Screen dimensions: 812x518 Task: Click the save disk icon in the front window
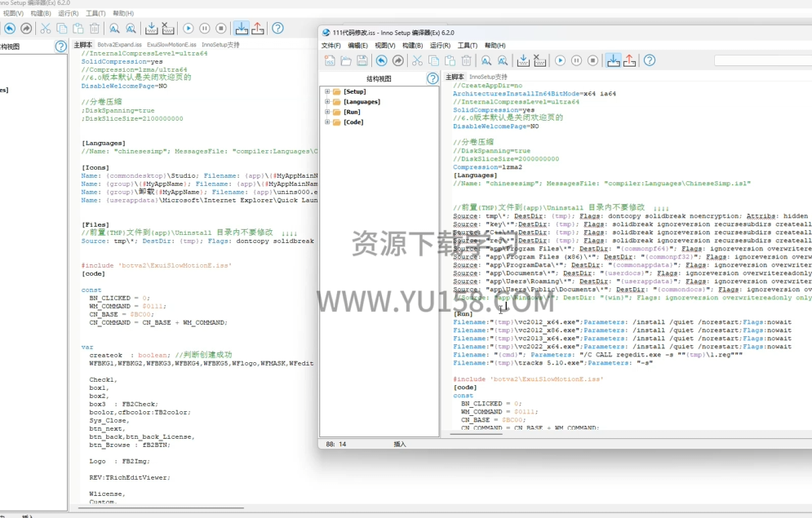[x=362, y=60]
